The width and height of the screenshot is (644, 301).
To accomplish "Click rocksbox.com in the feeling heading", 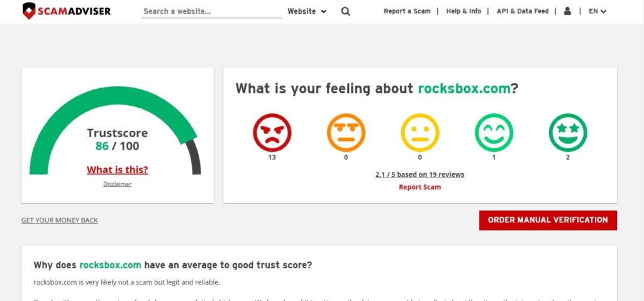I will tap(464, 88).
